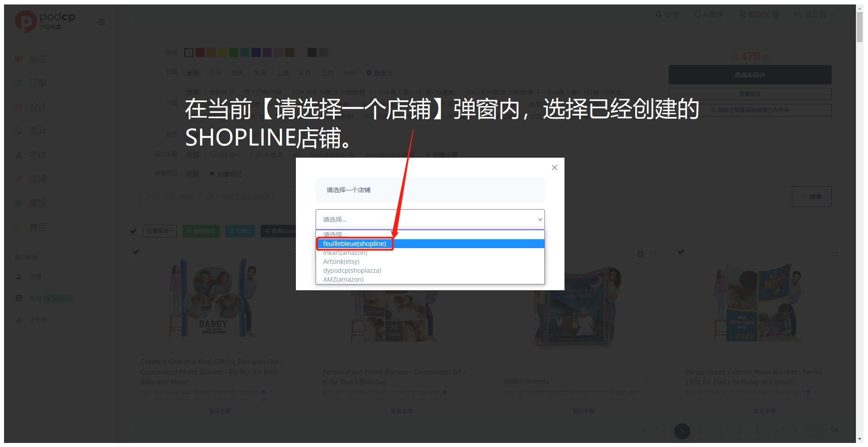This screenshot has height=447, width=868.
Task: Open the 公告 announcements bell icon
Action: [x=658, y=14]
